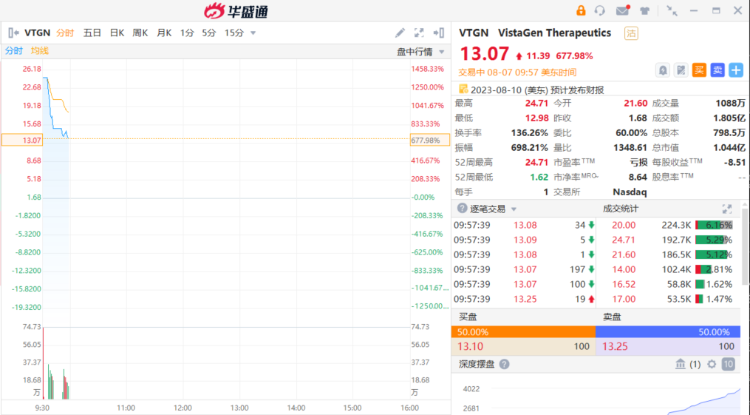Screen dimensions: 750x415
Task: Click the blue 卖 sell button
Action: point(717,70)
